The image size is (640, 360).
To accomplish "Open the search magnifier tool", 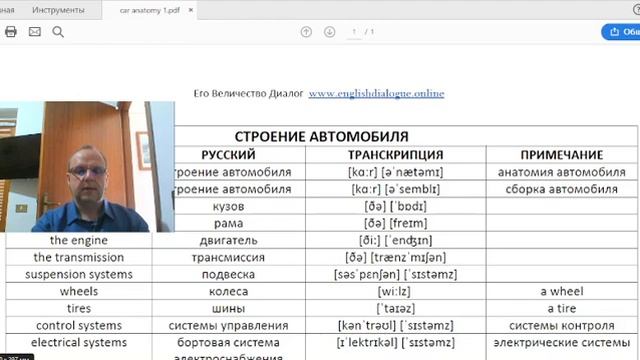I will [58, 32].
